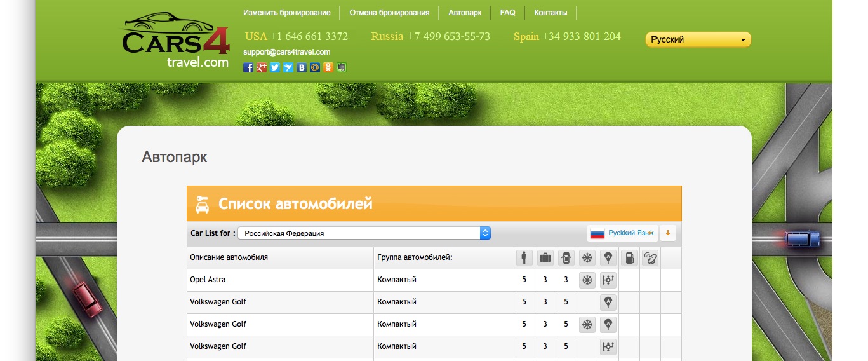Open the Контакты menu item
The image size is (868, 361).
[551, 13]
